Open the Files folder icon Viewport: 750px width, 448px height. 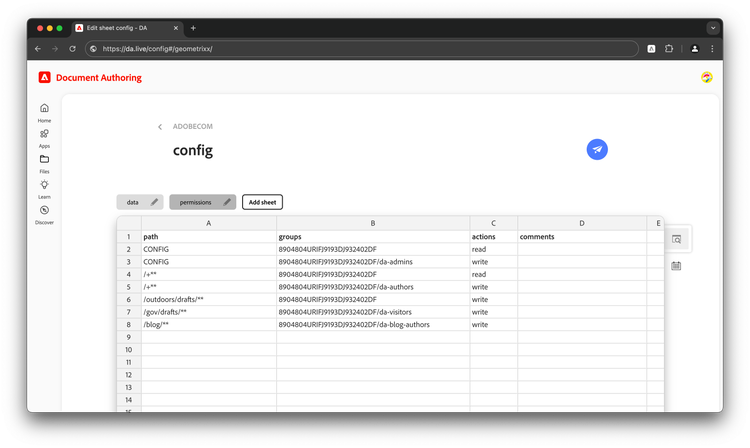click(44, 160)
